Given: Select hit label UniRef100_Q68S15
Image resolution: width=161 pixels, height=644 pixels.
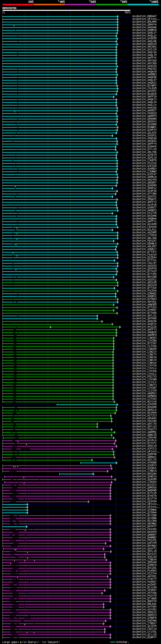Looking at the screenshot, I should click(x=144, y=44).
